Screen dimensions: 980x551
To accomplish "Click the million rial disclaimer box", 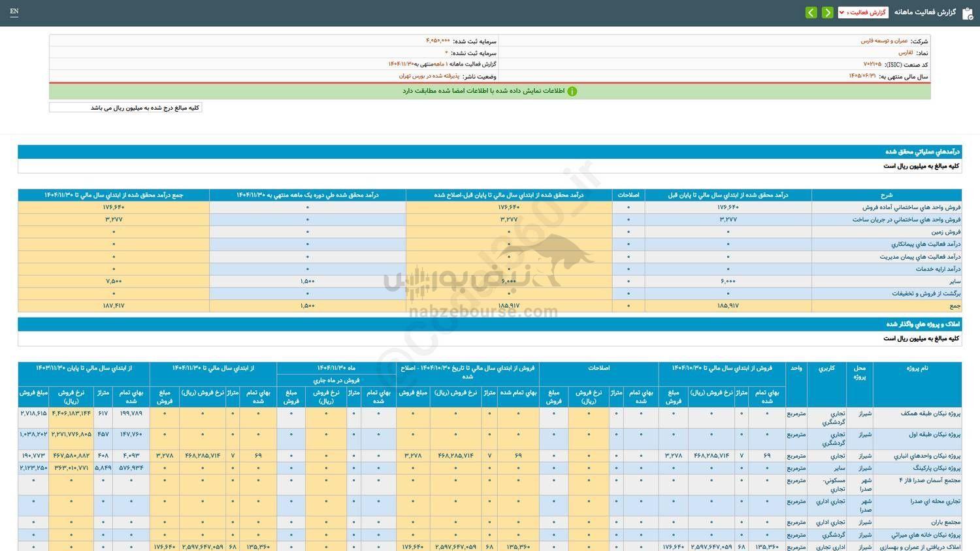I will click(x=125, y=107).
